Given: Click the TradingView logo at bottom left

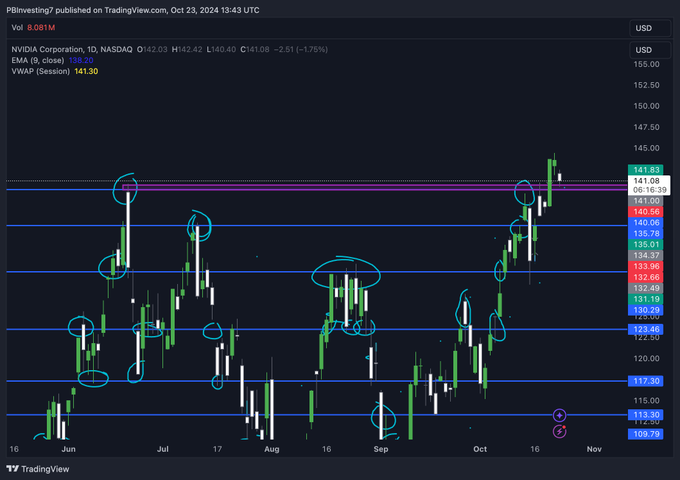Looking at the screenshot, I should tap(38, 469).
